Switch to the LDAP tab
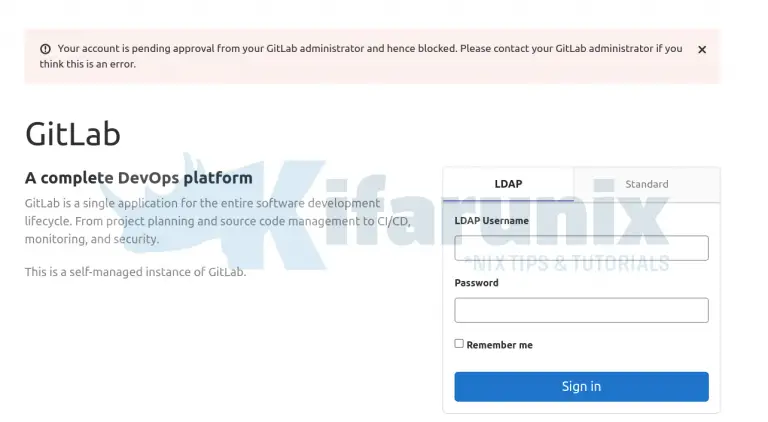Image resolution: width=768 pixels, height=422 pixels. tap(508, 184)
